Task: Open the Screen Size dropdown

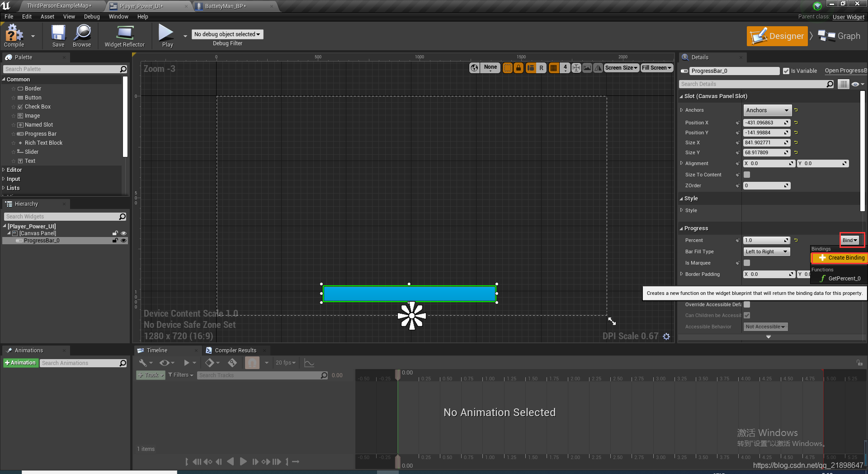Action: [x=621, y=68]
